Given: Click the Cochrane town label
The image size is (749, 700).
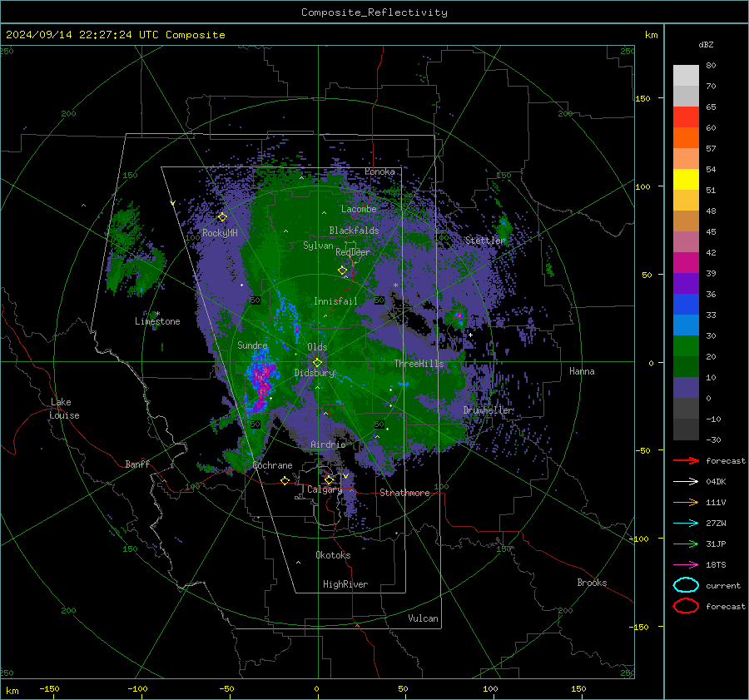Looking at the screenshot, I should pos(272,465).
